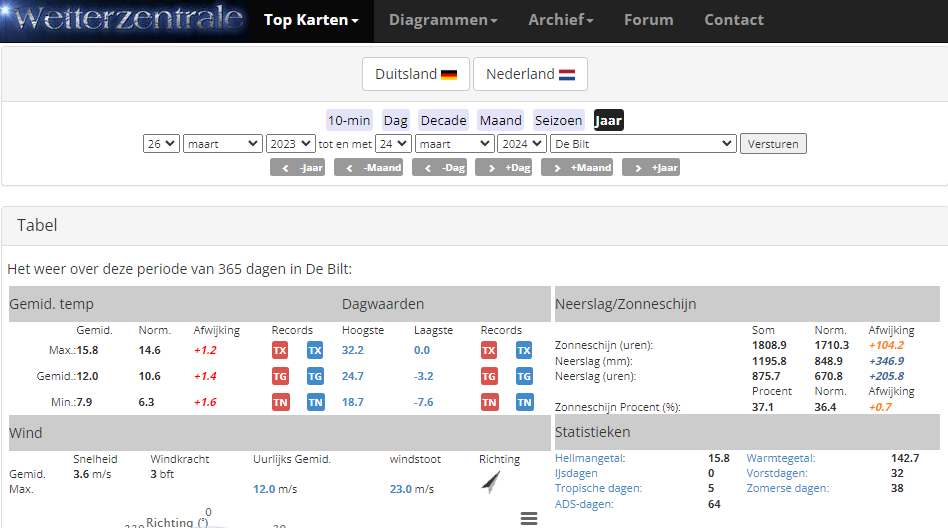
Task: Click the blue TN record icon in Gemid. temp Min row
Action: tap(315, 402)
